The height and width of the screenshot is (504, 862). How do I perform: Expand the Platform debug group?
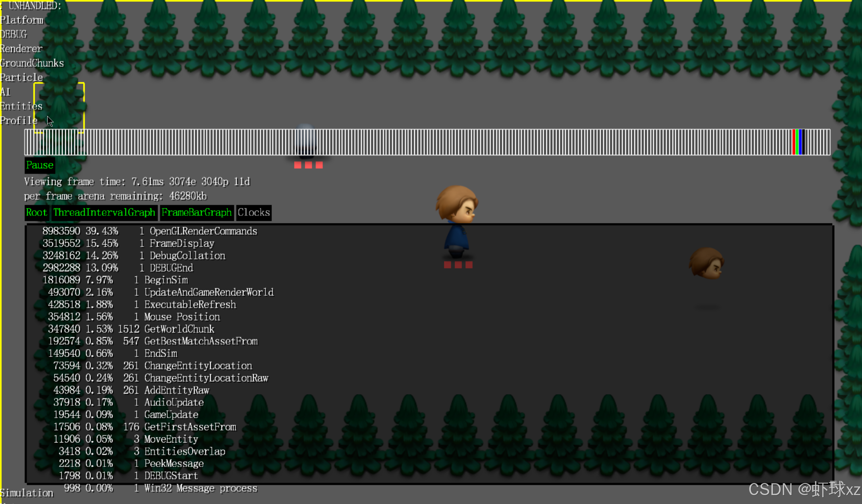click(x=21, y=20)
